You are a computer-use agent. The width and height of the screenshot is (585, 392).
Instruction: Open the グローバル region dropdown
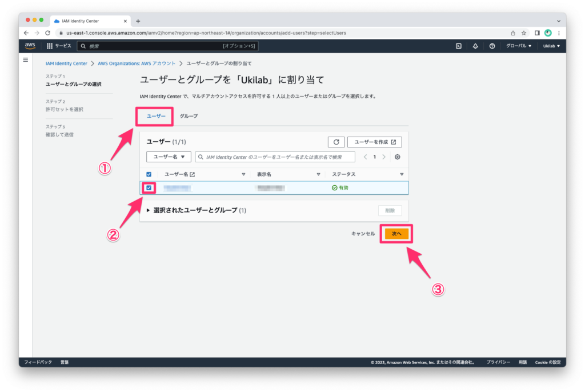519,46
